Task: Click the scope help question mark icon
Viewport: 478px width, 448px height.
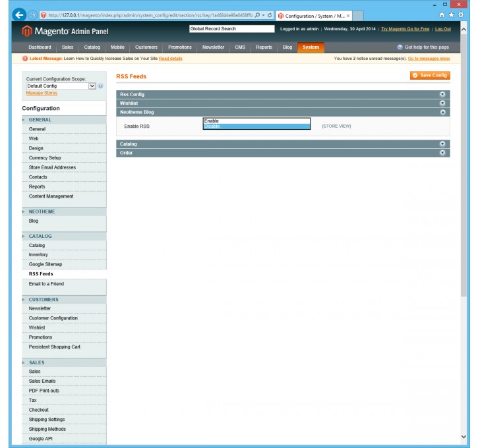Action: [x=101, y=86]
